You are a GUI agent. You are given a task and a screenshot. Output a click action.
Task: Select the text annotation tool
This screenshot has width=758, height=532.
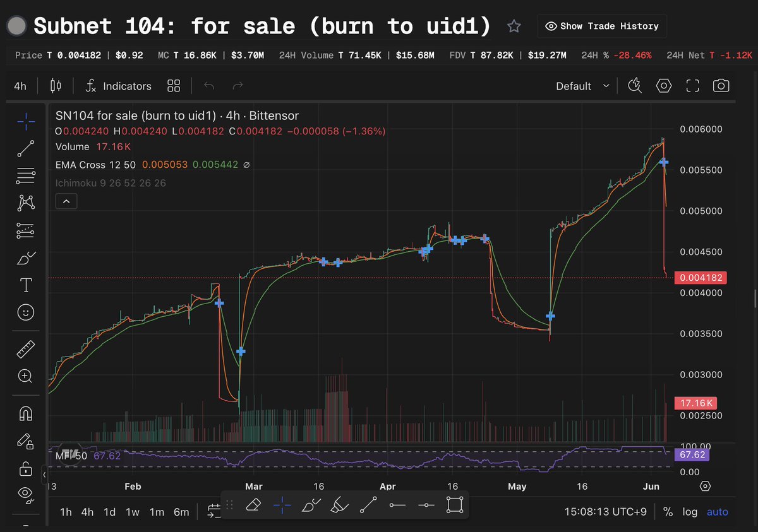(x=26, y=285)
